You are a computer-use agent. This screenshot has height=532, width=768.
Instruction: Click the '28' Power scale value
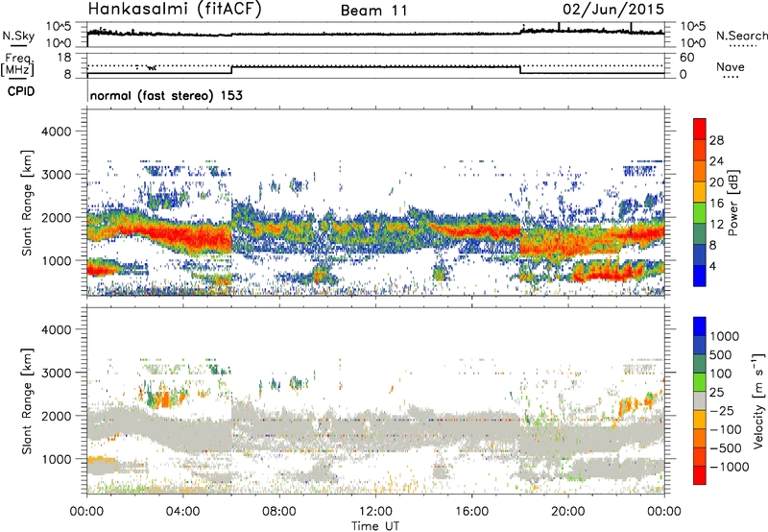[x=716, y=140]
